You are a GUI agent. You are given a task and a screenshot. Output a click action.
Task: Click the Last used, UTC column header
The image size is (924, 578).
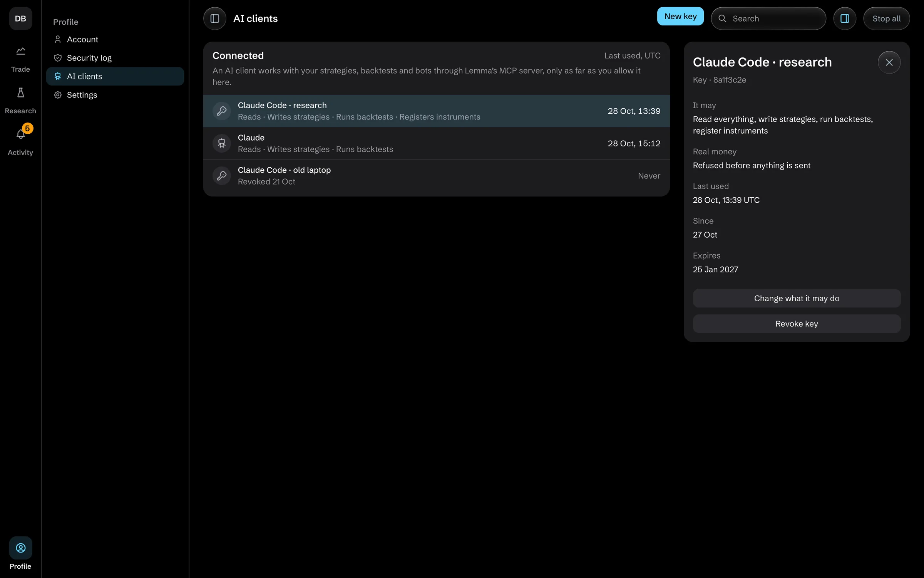632,55
